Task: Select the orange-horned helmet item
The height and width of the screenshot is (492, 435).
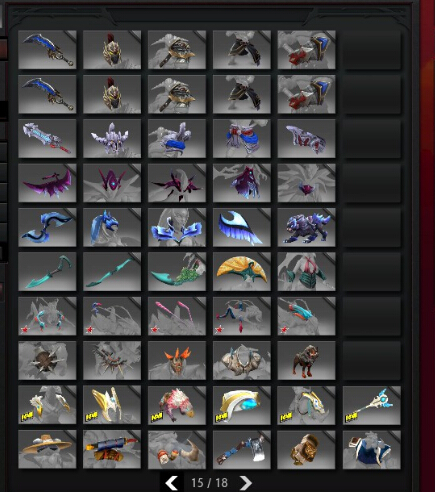Action: (177, 360)
